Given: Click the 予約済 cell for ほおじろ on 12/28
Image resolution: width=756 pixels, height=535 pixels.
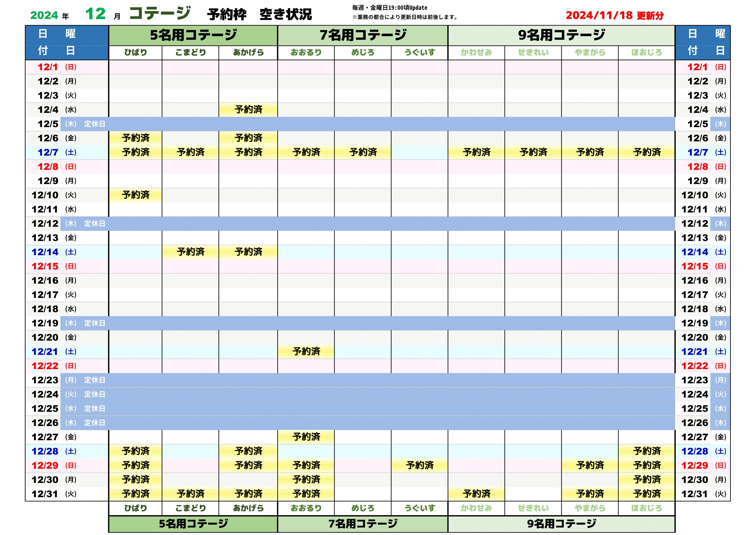Looking at the screenshot, I should pos(647,451).
